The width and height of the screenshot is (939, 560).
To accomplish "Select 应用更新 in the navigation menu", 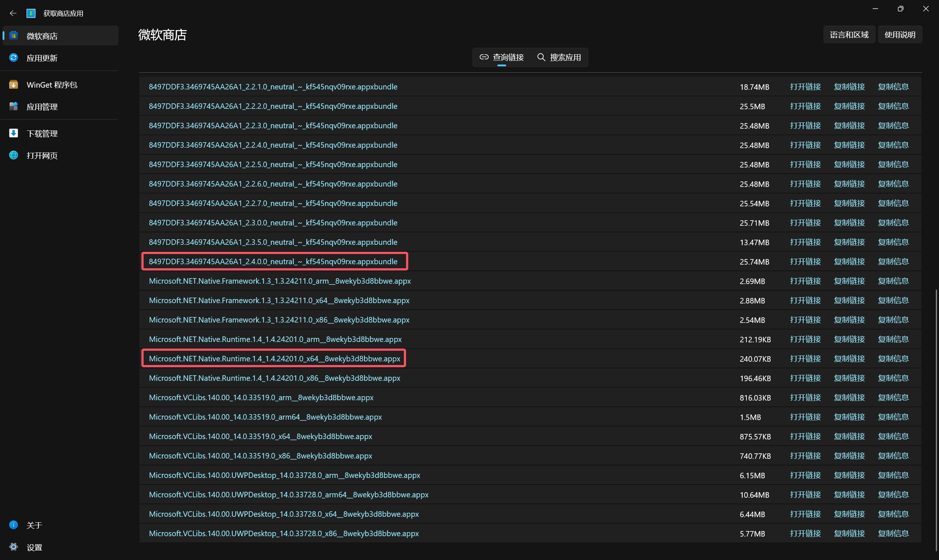I will [x=61, y=58].
